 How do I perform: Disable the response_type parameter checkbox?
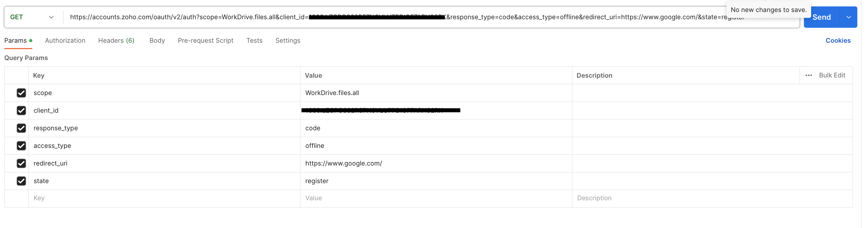click(21, 128)
